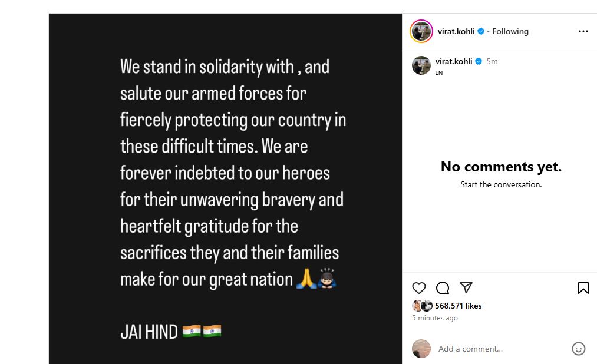The width and height of the screenshot is (597, 364).
Task: Open emoji picker in comment box
Action: [579, 349]
